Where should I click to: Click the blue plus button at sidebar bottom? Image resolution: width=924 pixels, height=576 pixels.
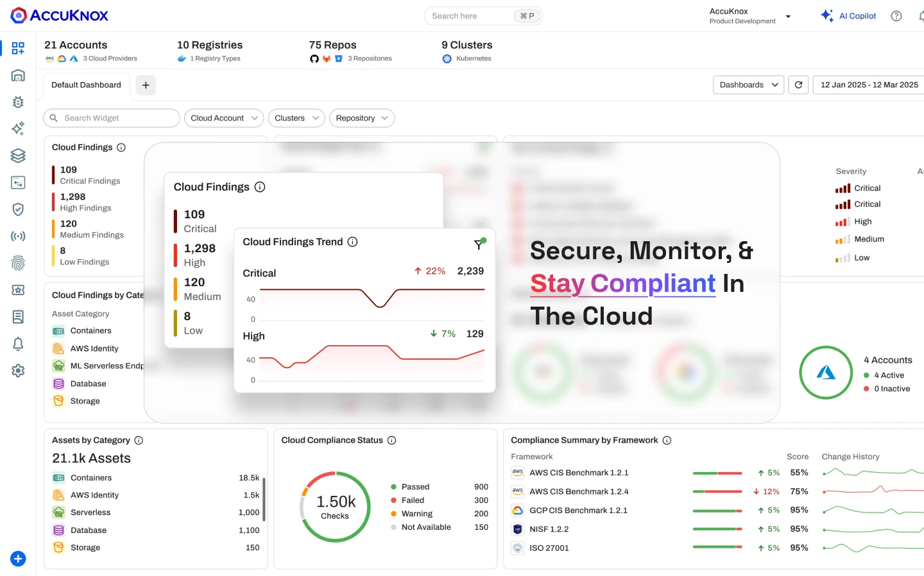pyautogui.click(x=18, y=559)
